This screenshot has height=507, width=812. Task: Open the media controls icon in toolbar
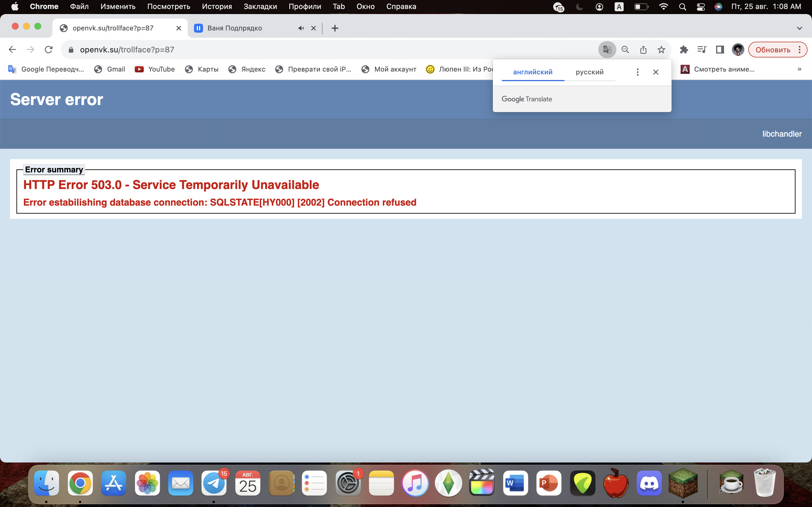tap(701, 50)
